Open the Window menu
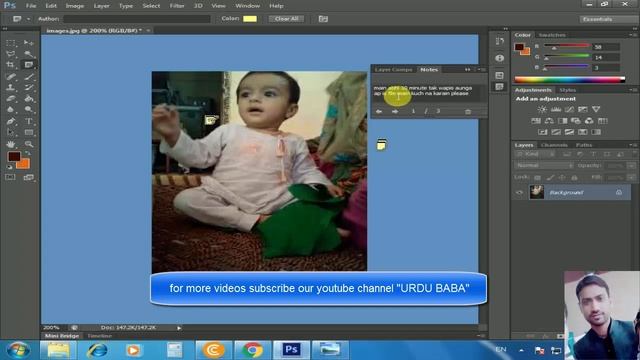640x360 pixels. point(247,6)
